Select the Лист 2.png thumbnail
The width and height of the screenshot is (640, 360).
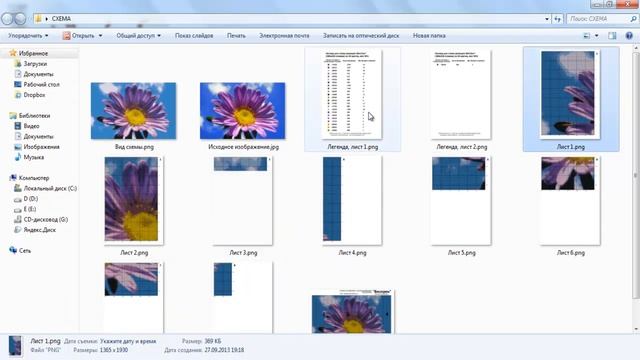(x=133, y=201)
